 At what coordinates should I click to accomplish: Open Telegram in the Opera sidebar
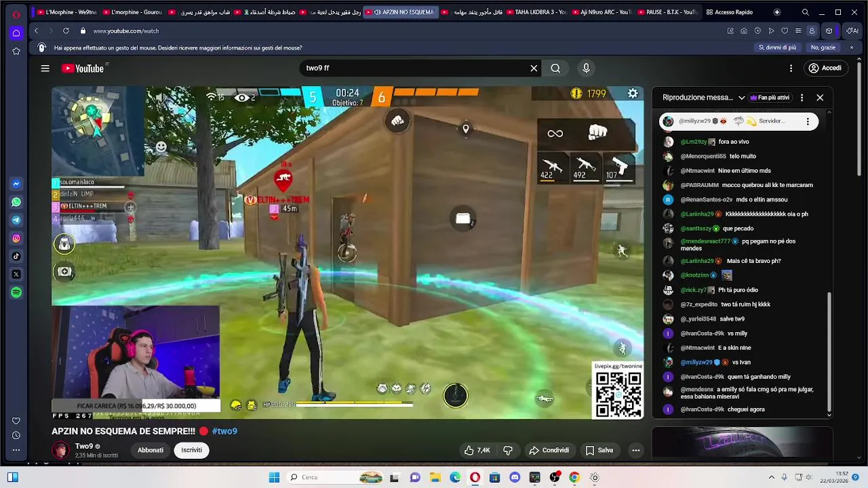(x=16, y=220)
